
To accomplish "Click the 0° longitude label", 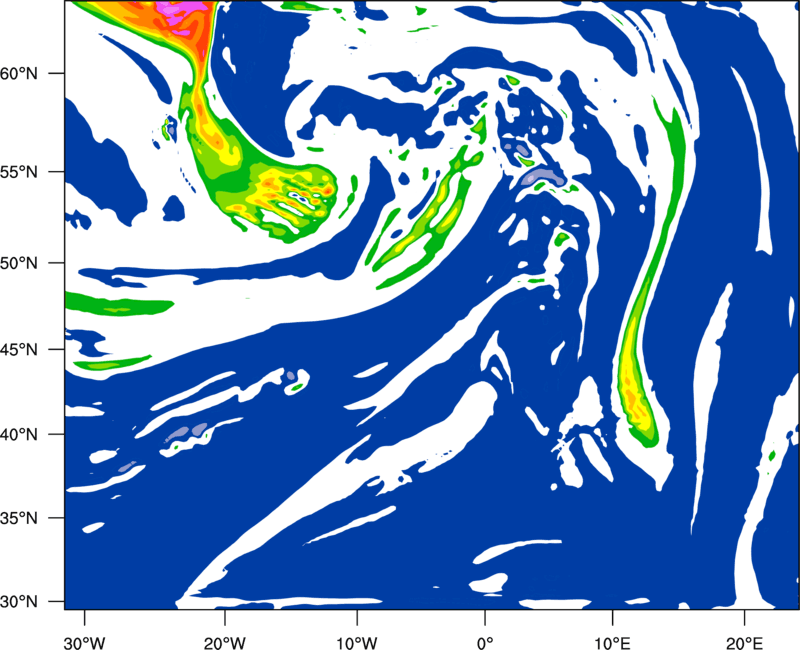I will pos(485,643).
